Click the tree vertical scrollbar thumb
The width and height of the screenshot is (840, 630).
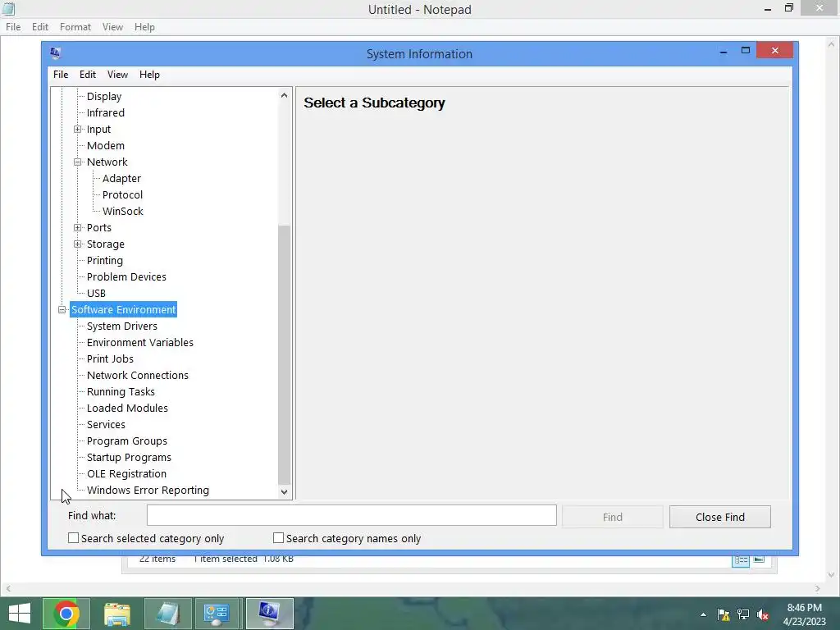[284, 354]
